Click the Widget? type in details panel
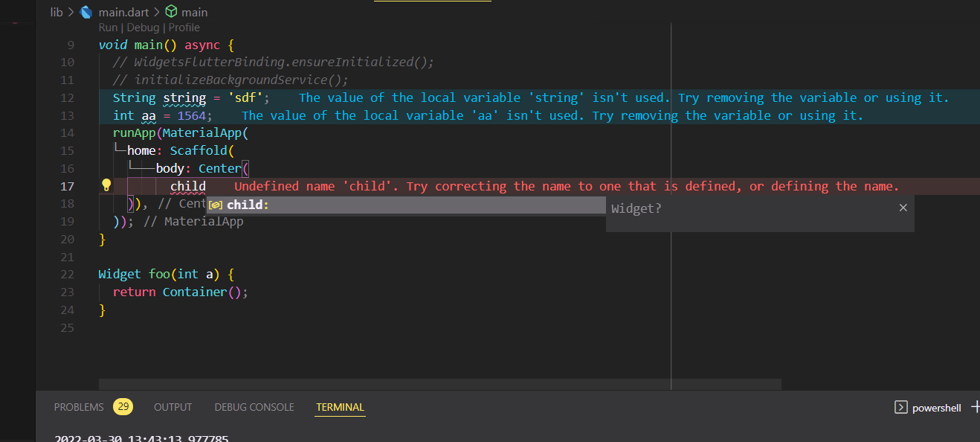 coord(636,208)
